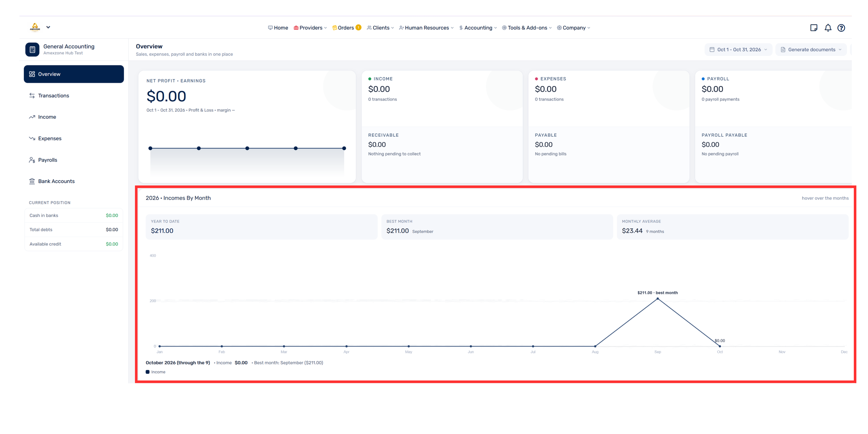
Task: Open the Company menu
Action: pyautogui.click(x=574, y=28)
